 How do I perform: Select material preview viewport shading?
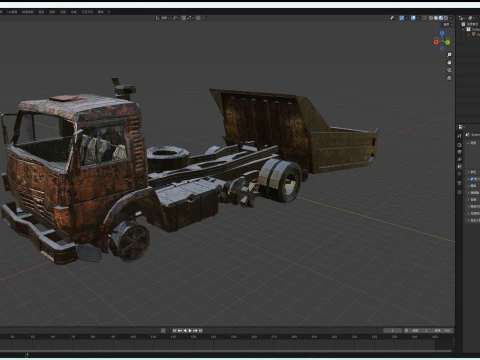[x=441, y=18]
